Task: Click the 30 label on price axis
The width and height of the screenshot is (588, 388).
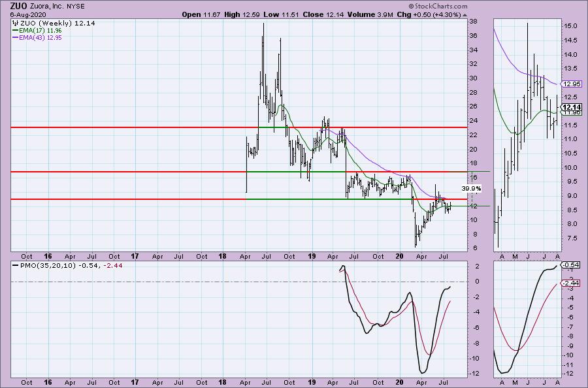Action: coord(473,78)
